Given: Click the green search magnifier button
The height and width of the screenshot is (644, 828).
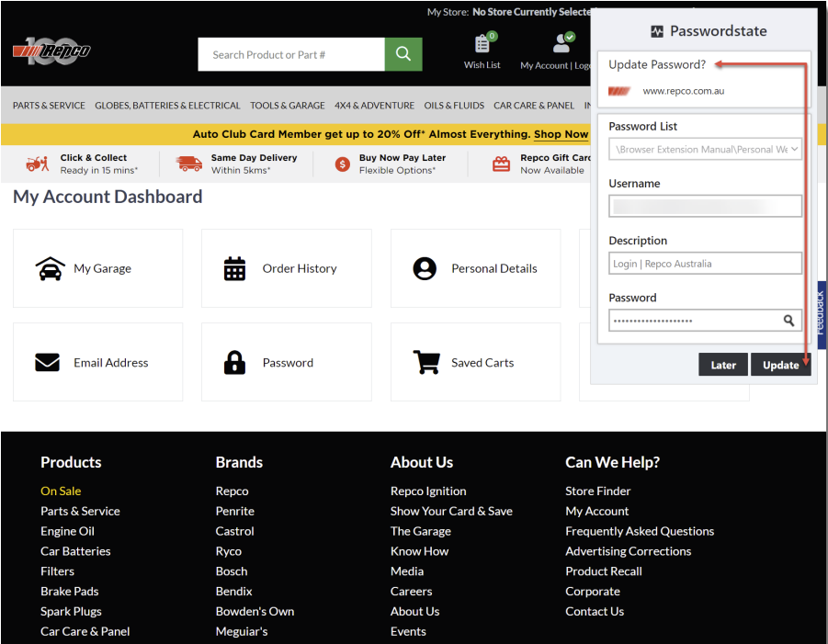Looking at the screenshot, I should pyautogui.click(x=403, y=54).
